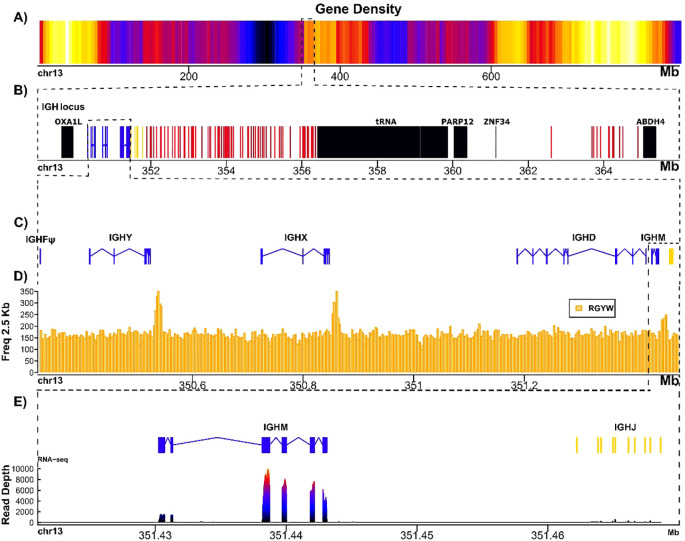Viewport: 685px width, 541px height.
Task: Click the 351.44 tick in panel E
Action: pos(286,535)
